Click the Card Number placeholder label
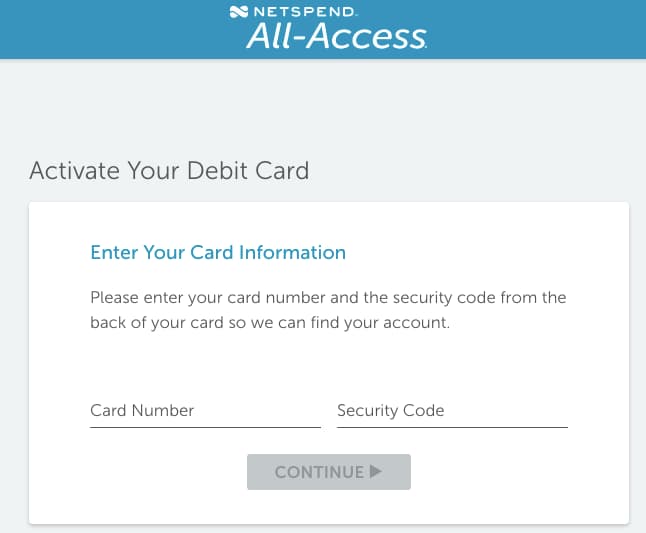Viewport: 646px width, 533px height. (142, 410)
